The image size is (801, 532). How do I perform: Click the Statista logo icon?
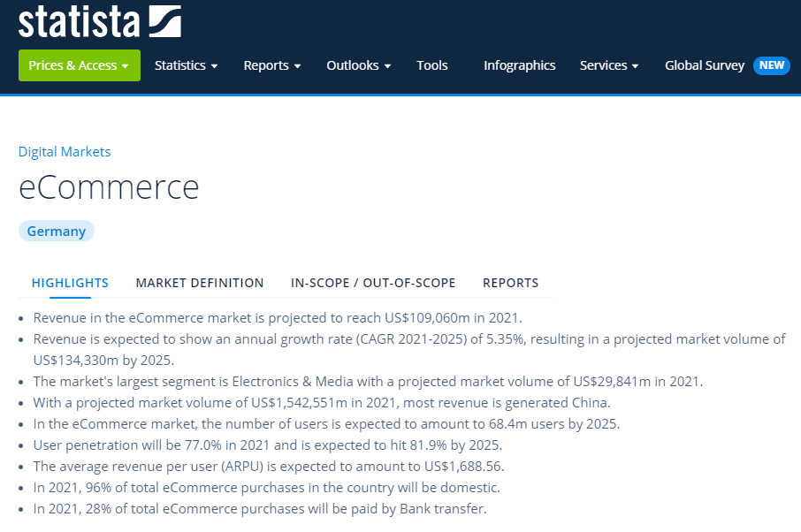pos(164,21)
